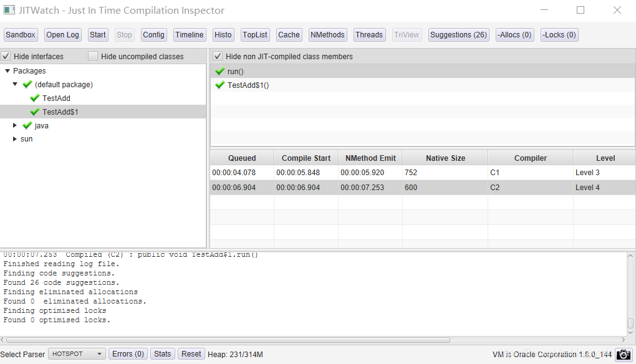The height and width of the screenshot is (364, 636).
Task: Open the Select Parser HOTSPOT dropdown
Action: tap(77, 354)
